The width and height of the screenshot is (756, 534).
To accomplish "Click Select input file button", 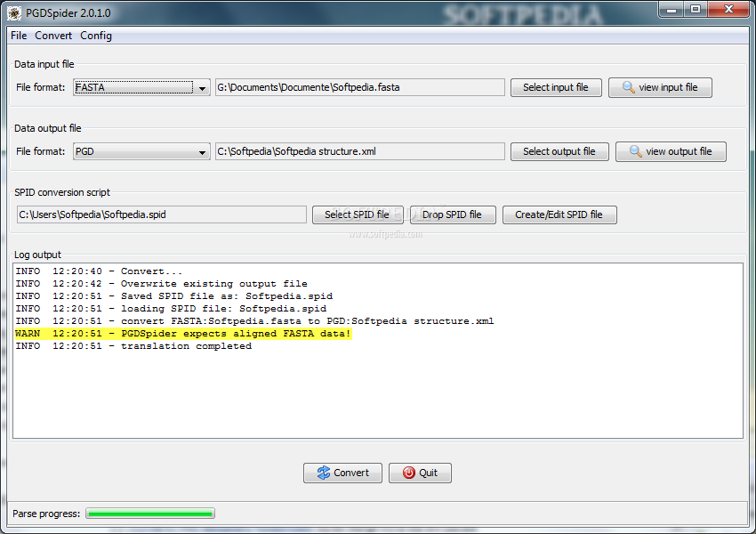I will coord(556,87).
